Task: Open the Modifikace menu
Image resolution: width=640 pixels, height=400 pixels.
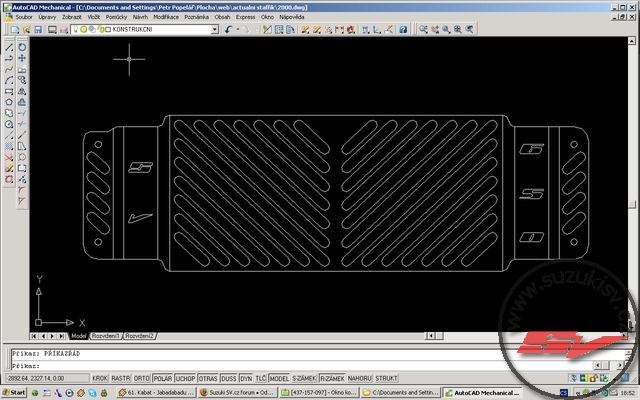Action: (166, 17)
